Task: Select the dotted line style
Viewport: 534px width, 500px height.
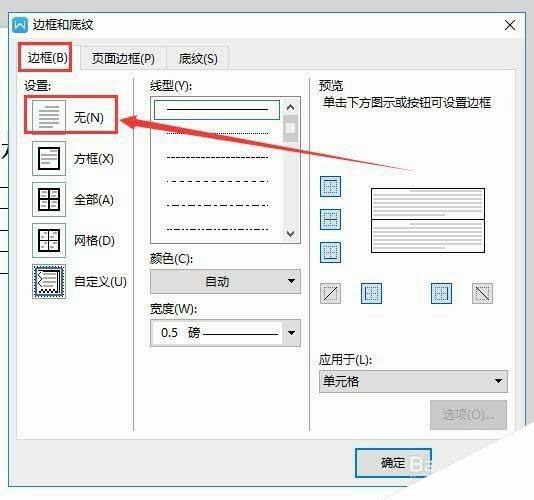Action: pyautogui.click(x=217, y=134)
